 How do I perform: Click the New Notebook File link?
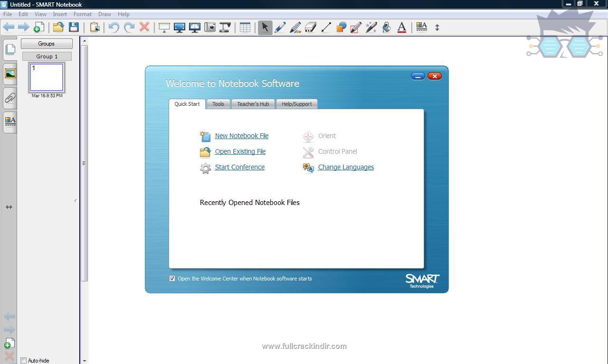[242, 136]
